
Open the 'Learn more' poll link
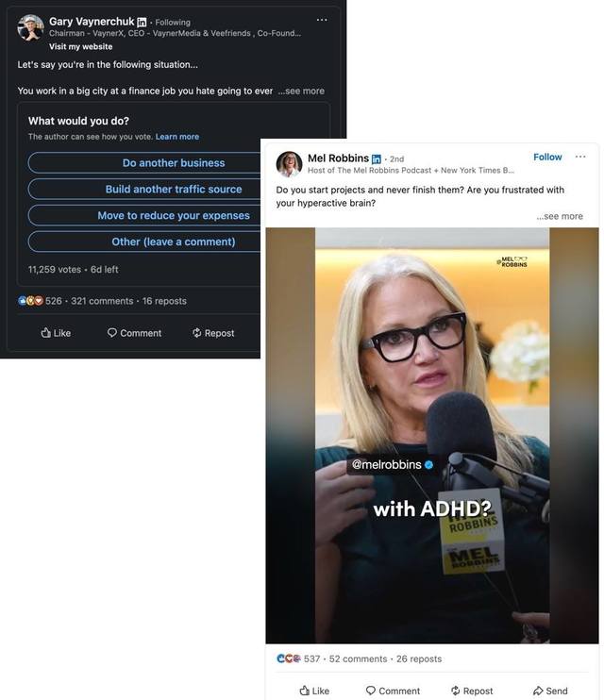[x=177, y=137]
